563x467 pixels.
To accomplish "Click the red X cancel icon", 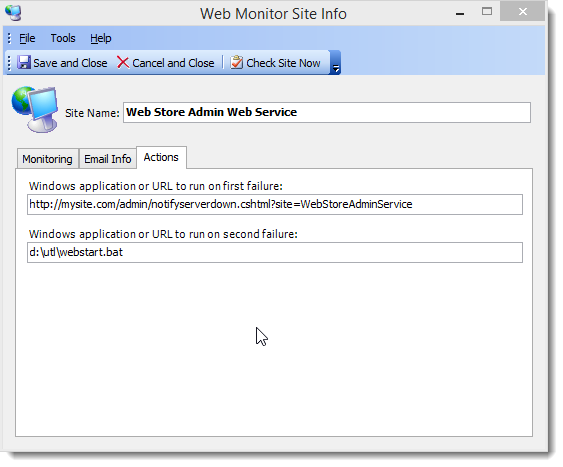I will [123, 62].
